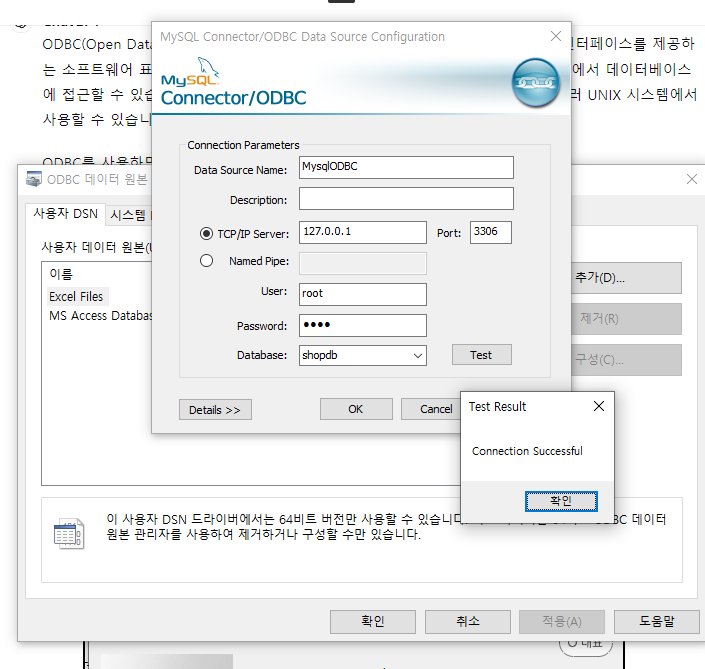Click 확인 in the ODBC administrator window
This screenshot has height=669, width=705.
pyautogui.click(x=373, y=621)
